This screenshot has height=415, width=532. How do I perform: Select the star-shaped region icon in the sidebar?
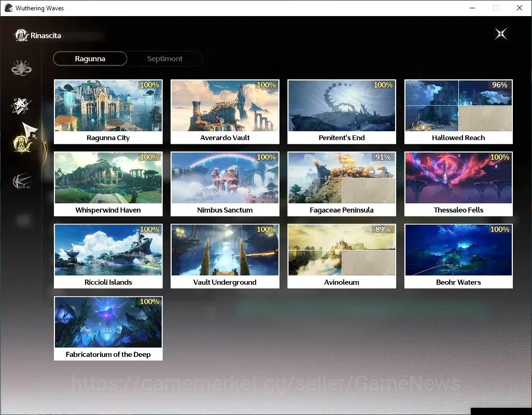coord(21,105)
